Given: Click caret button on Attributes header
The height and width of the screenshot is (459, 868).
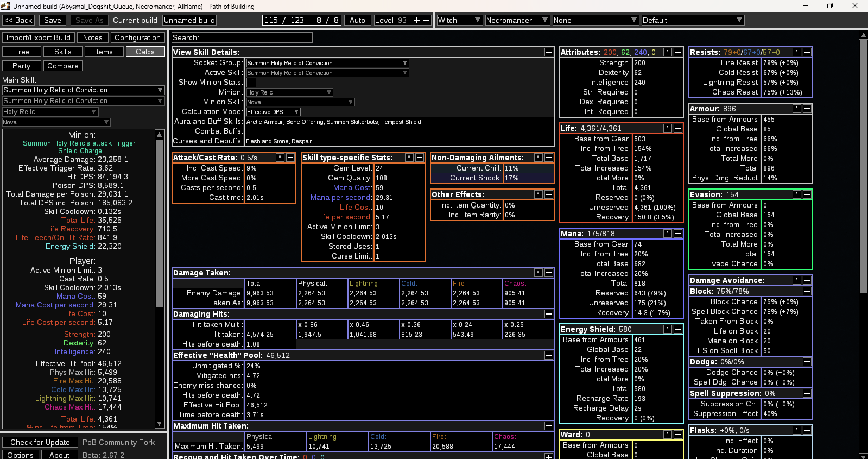Looking at the screenshot, I should click(668, 52).
